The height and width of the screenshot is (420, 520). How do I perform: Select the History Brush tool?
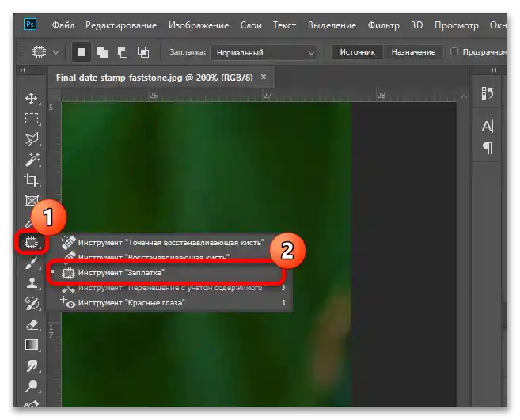point(32,303)
